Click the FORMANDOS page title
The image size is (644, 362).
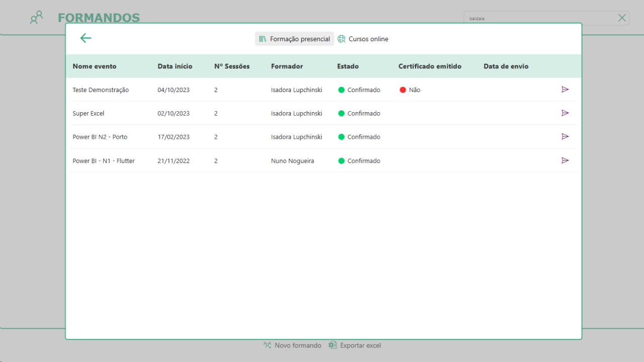click(x=99, y=18)
